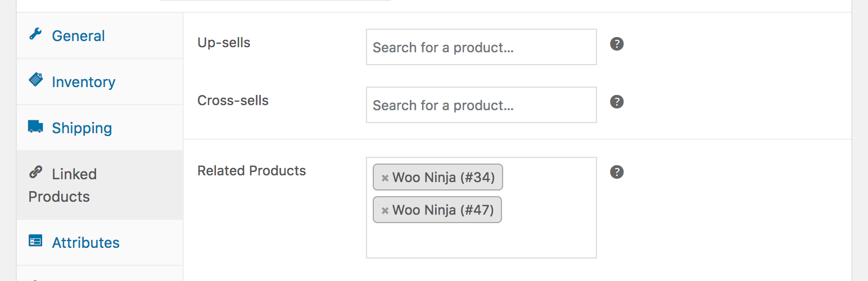Switch to the Inventory tab
868x281 pixels.
(83, 82)
